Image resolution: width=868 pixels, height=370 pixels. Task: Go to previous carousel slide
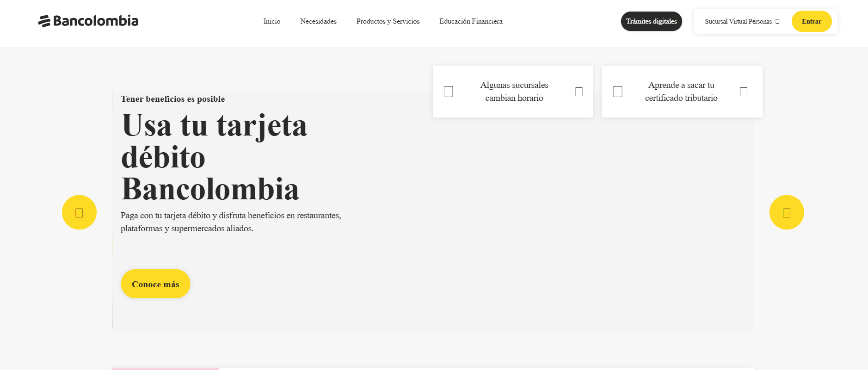[79, 212]
